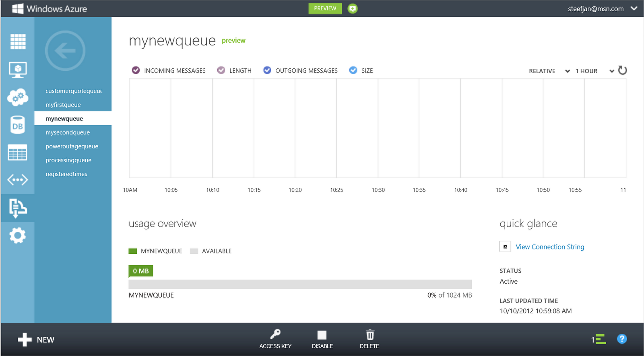Click the 10:30 chart axis label

pyautogui.click(x=378, y=190)
